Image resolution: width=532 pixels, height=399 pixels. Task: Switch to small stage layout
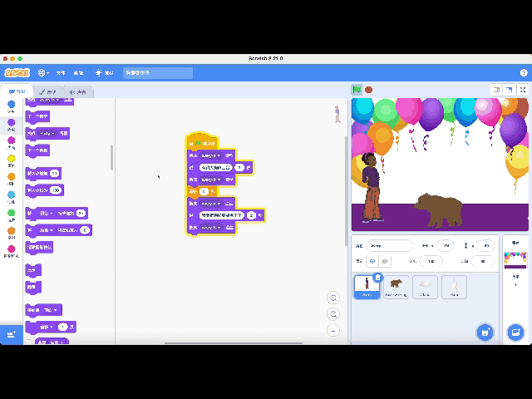(496, 90)
